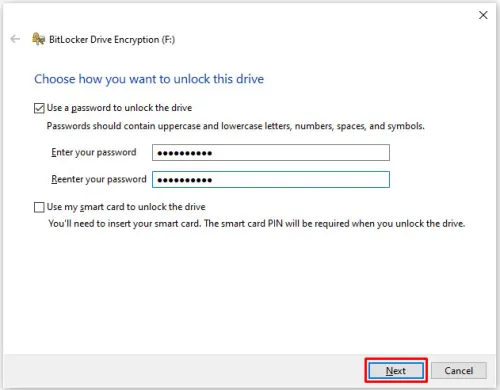
Task: Abort setup with the Cancel button
Action: point(459,370)
